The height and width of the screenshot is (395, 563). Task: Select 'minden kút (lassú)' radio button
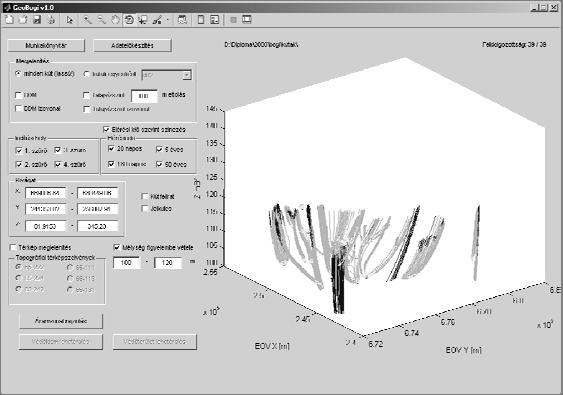pos(18,74)
